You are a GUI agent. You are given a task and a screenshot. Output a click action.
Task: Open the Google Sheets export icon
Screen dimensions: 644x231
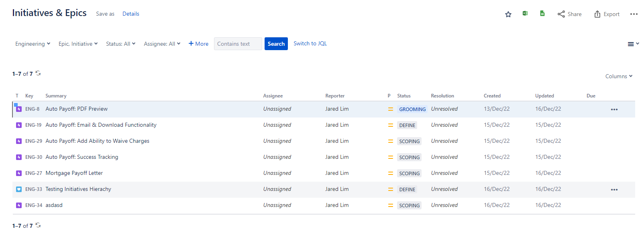pos(542,14)
